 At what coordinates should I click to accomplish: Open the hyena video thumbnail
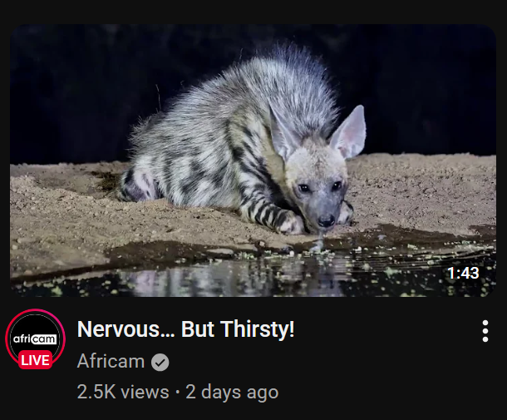click(x=253, y=161)
